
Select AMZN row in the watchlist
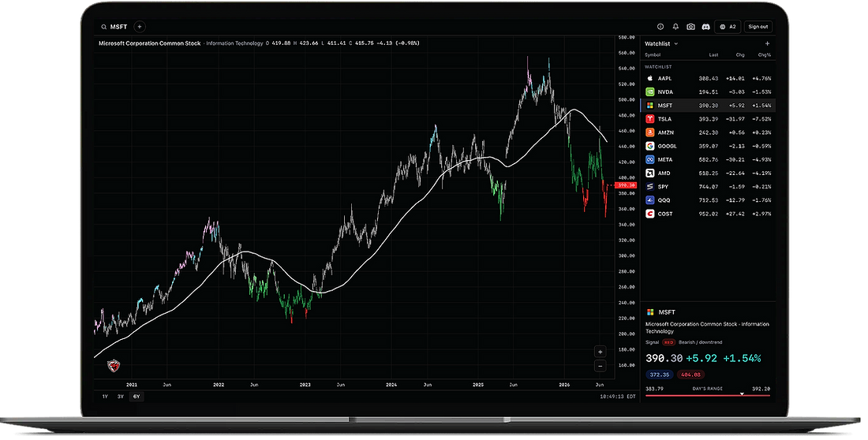pyautogui.click(x=708, y=132)
